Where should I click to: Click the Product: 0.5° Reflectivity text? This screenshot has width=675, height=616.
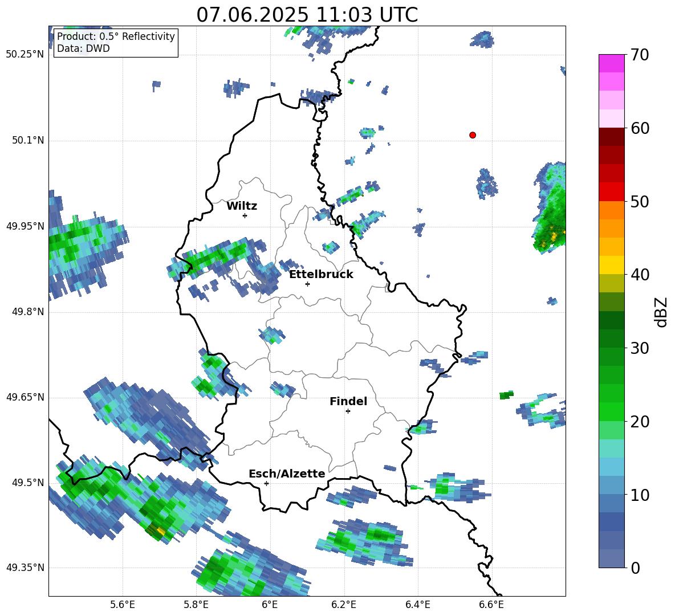[116, 36]
